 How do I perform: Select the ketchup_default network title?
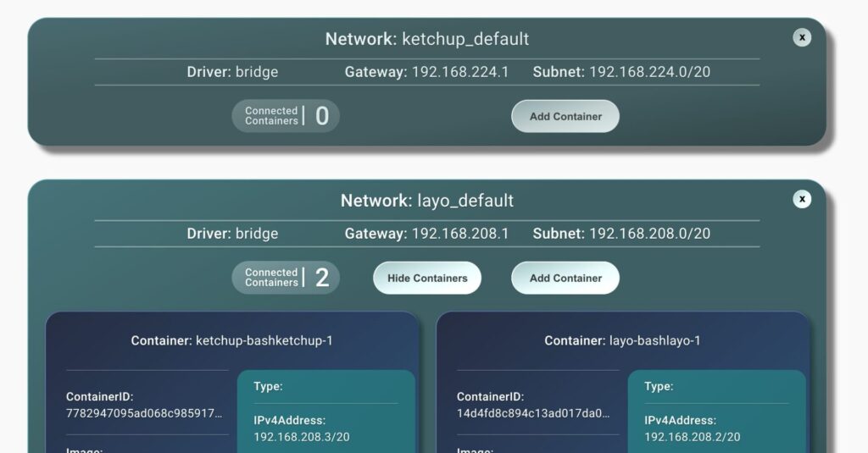427,39
